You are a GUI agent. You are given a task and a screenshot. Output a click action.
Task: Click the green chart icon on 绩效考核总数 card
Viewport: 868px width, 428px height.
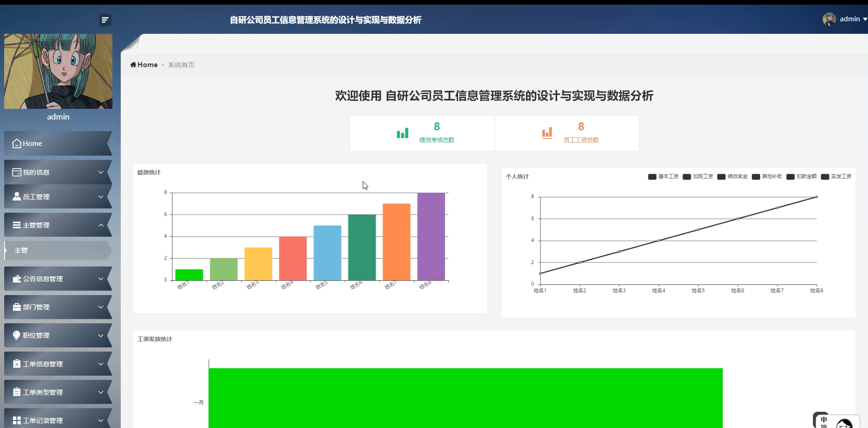coord(402,132)
